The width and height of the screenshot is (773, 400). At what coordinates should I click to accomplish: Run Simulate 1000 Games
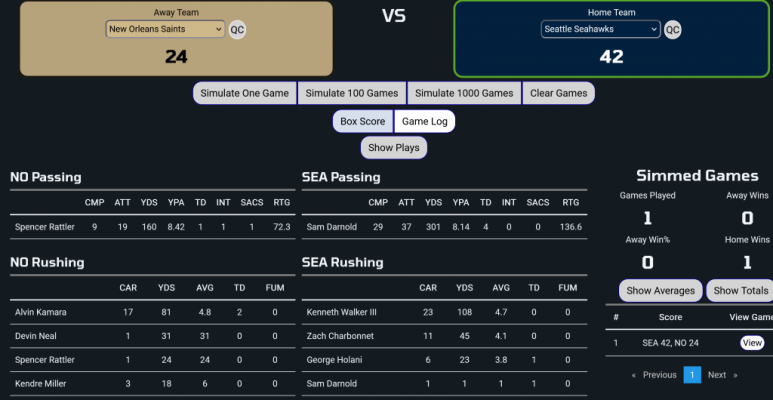click(464, 93)
